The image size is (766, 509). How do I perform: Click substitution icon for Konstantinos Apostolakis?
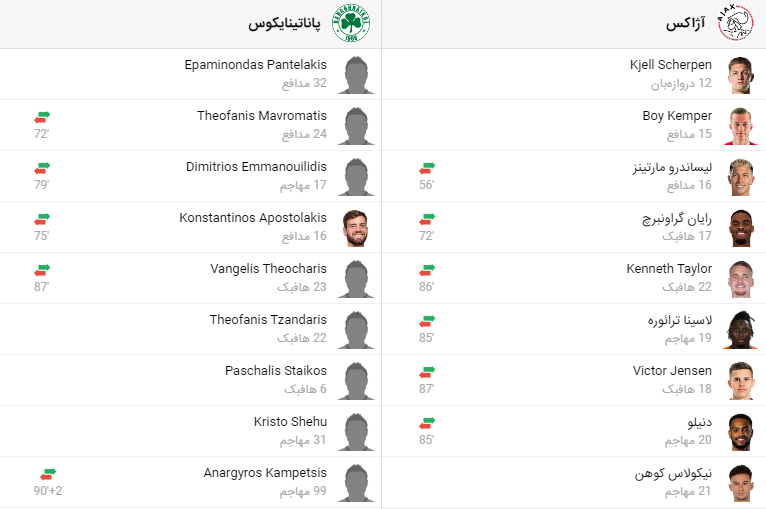42,219
